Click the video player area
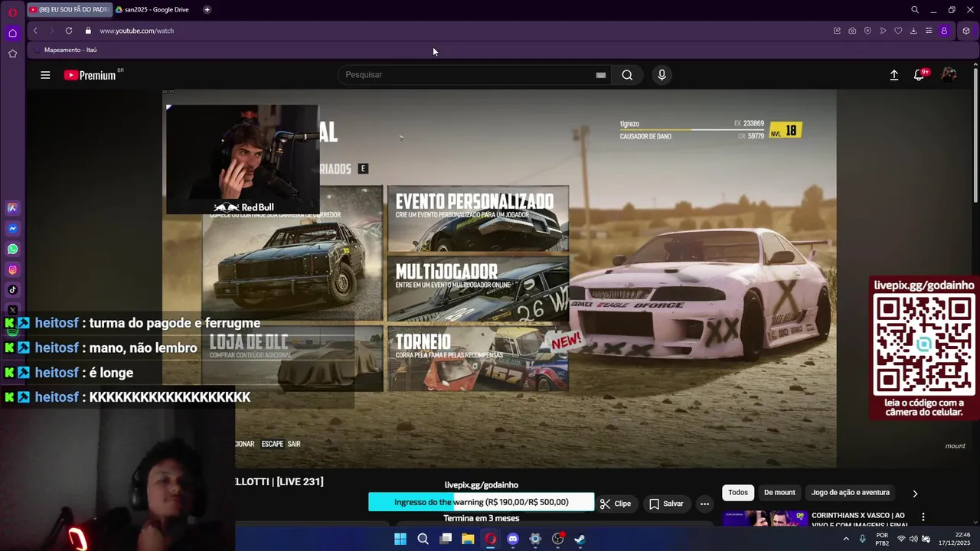 coord(499,279)
